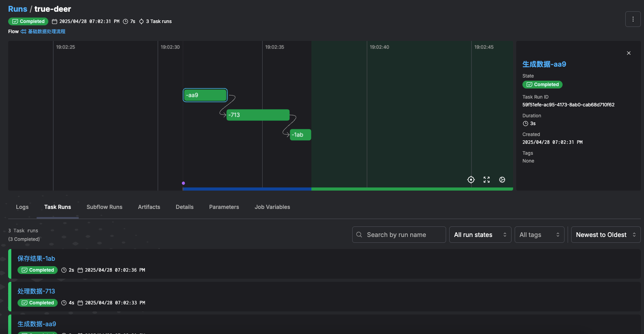Toggle fullscreen view of the run graph
The image size is (644, 334).
pos(487,180)
